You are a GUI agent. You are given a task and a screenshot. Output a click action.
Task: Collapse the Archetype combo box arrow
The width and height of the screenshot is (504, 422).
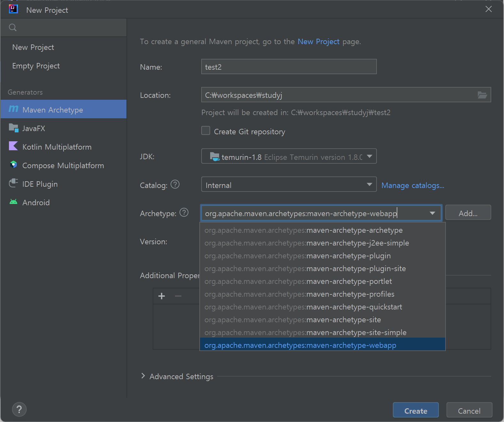(x=432, y=213)
